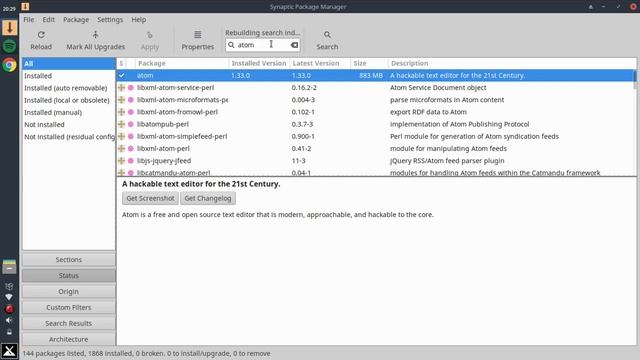Click the Synaptic title bar app icon
This screenshot has width=640, height=360.
(x=25, y=6)
